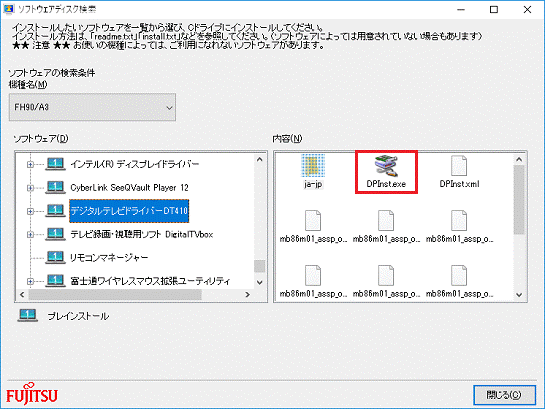This screenshot has height=409, width=545.
Task: Click the 機種名(M) label
Action: [x=28, y=84]
